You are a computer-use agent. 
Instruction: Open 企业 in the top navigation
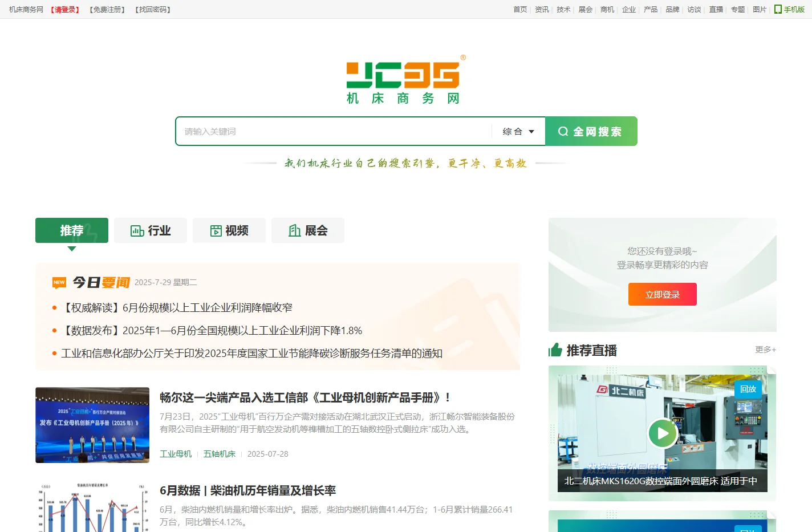[629, 10]
